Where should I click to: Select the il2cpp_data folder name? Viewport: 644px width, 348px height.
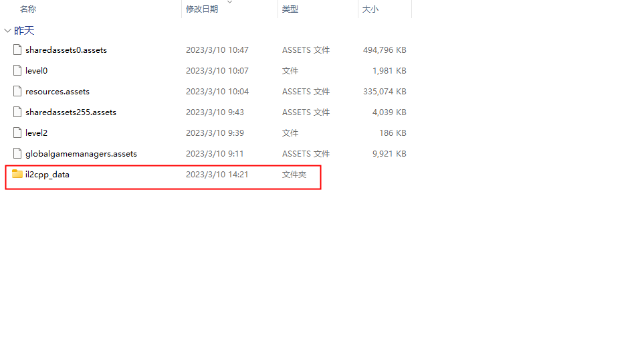click(47, 175)
